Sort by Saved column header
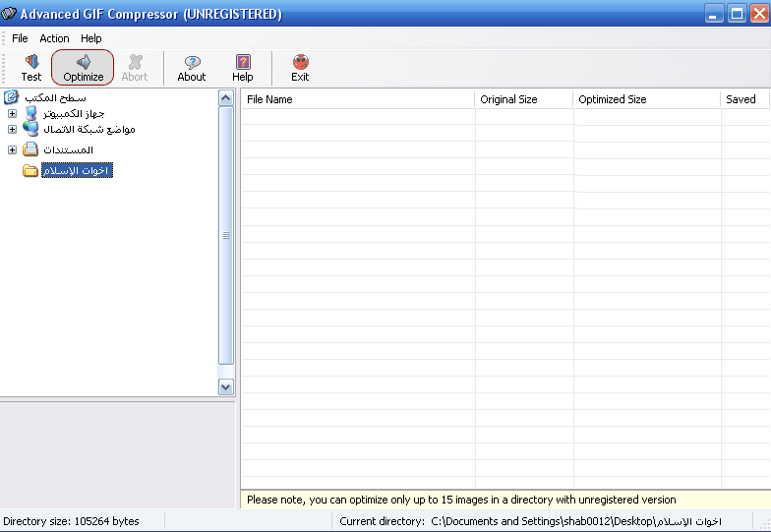 [743, 99]
